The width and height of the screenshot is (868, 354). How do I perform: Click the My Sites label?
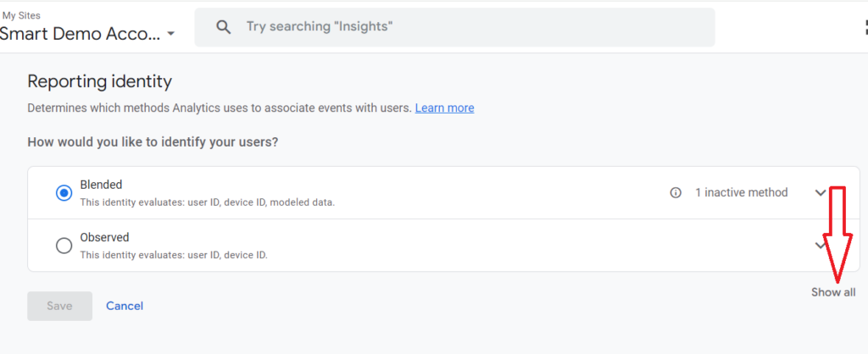click(x=21, y=16)
